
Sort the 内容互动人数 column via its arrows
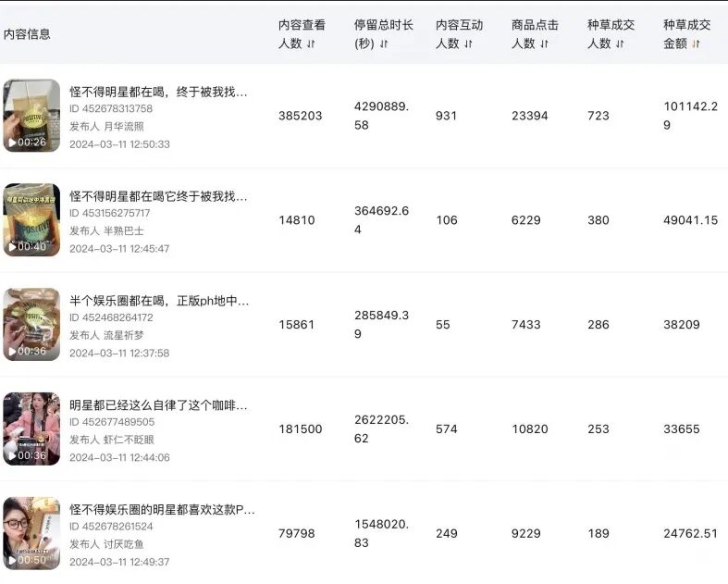[x=468, y=43]
